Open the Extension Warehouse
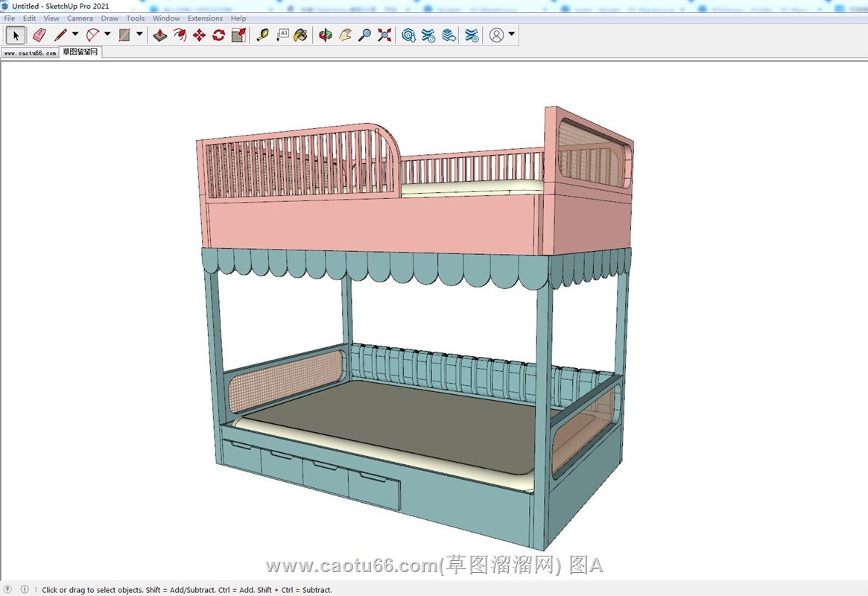868x596 pixels. coord(428,36)
